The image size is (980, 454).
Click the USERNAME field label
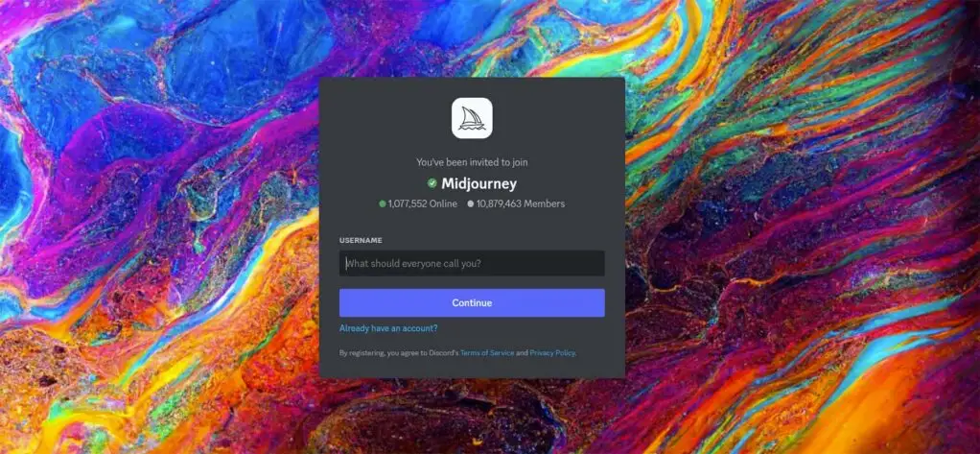(x=361, y=240)
